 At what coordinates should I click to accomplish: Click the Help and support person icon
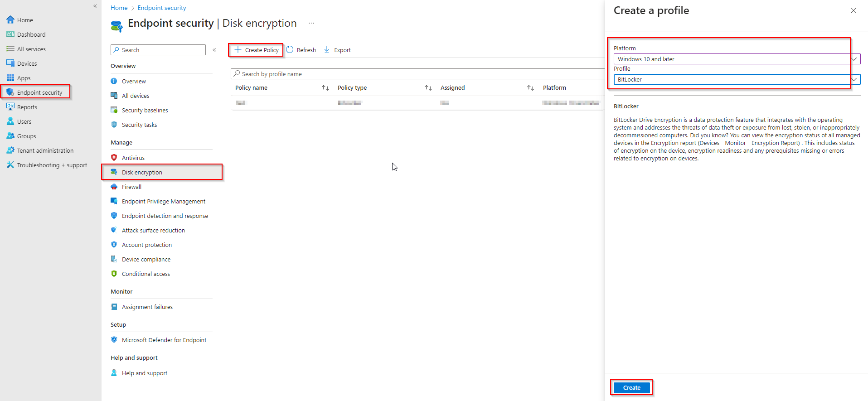point(114,373)
